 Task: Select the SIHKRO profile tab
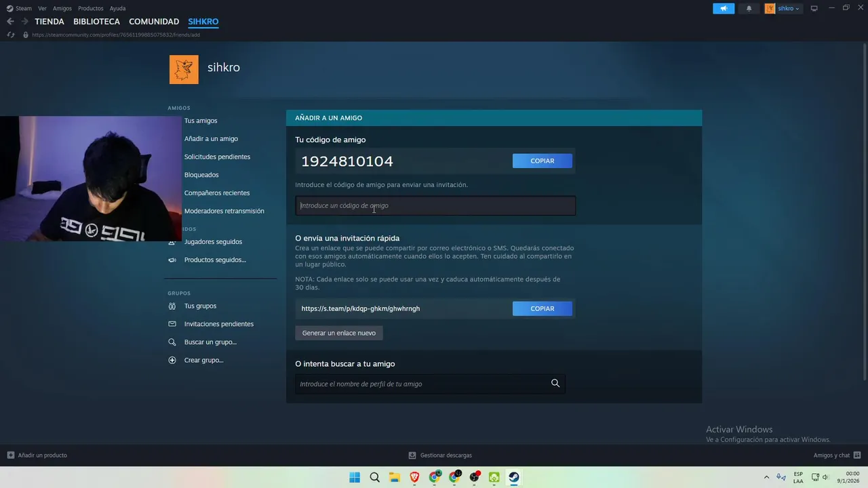(203, 22)
